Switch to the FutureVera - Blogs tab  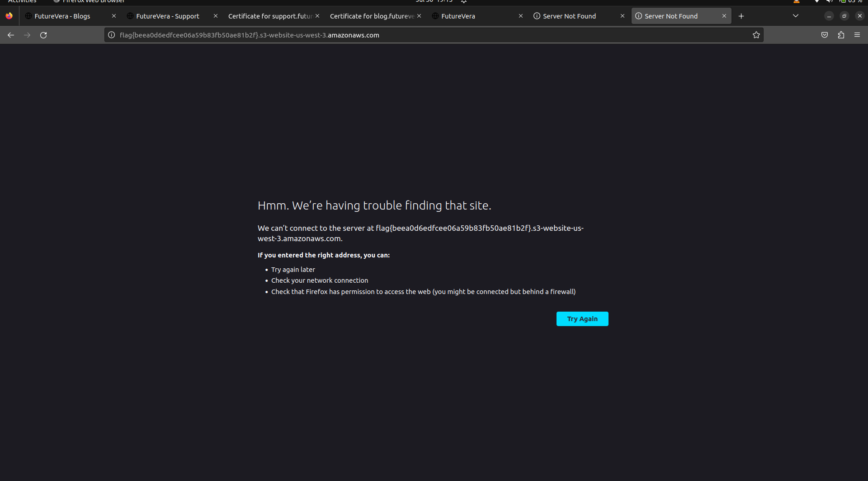click(x=62, y=16)
